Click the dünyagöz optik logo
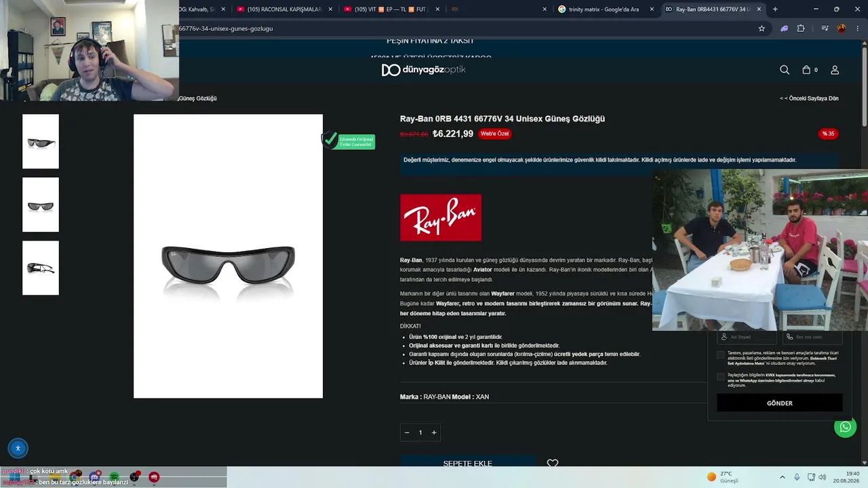Viewport: 868px width, 488px height. pyautogui.click(x=423, y=70)
